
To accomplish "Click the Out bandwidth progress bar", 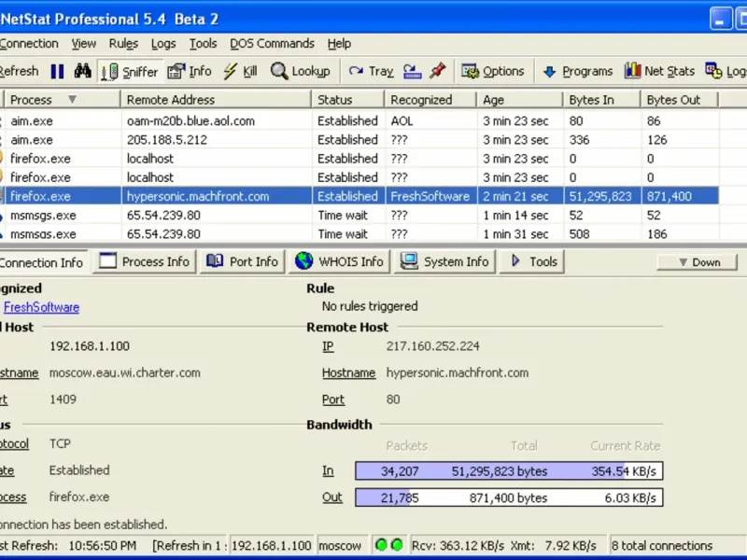I will coord(509,497).
